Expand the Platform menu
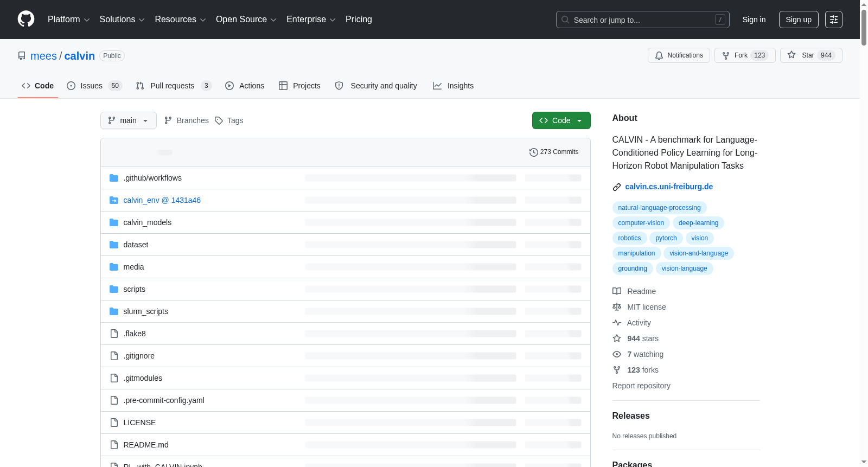868x467 pixels. [69, 20]
